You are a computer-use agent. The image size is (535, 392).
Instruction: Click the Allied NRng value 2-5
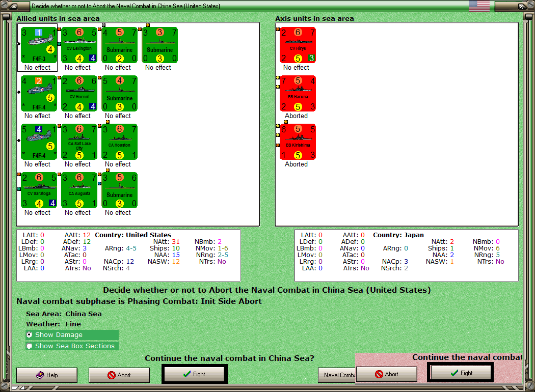223,255
